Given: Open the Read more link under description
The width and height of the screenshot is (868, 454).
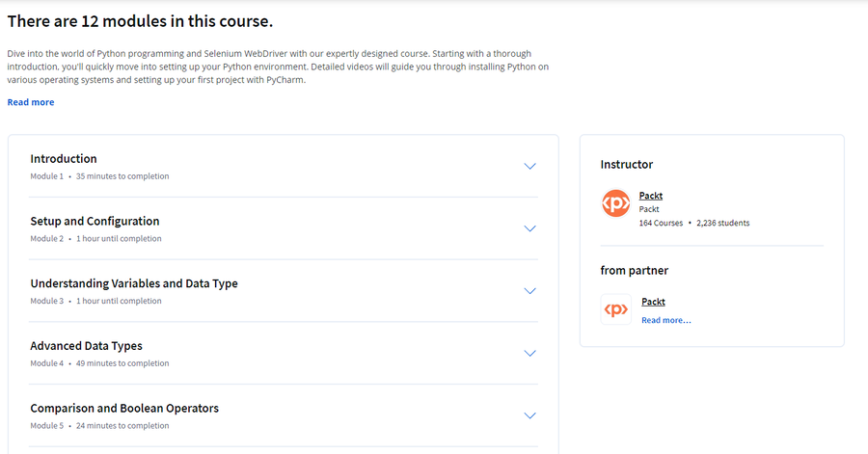Looking at the screenshot, I should pos(31,102).
